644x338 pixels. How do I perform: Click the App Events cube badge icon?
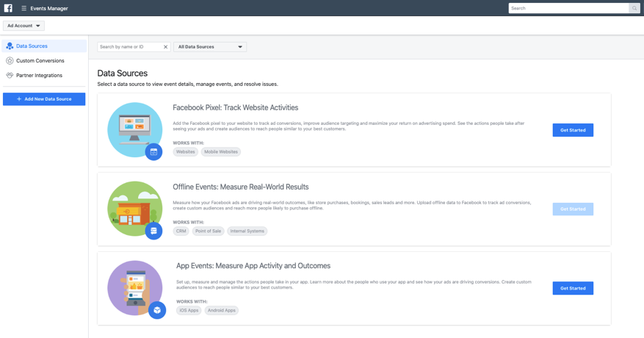(x=157, y=310)
